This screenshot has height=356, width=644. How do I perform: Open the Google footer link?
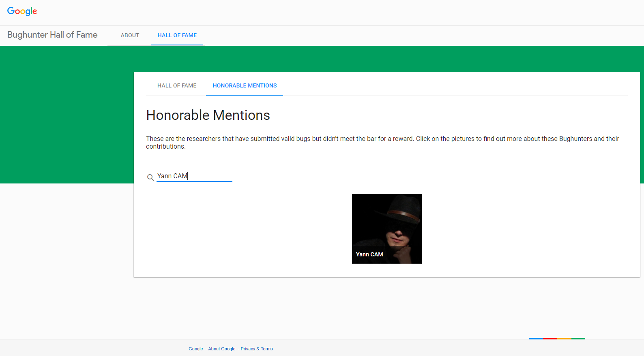196,349
